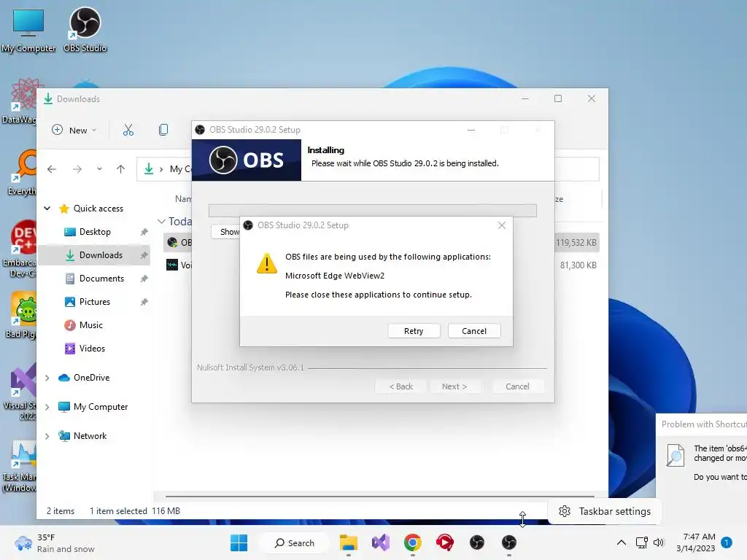This screenshot has width=747, height=560.
Task: Open red play-icon app in taskbar
Action: pos(444,542)
